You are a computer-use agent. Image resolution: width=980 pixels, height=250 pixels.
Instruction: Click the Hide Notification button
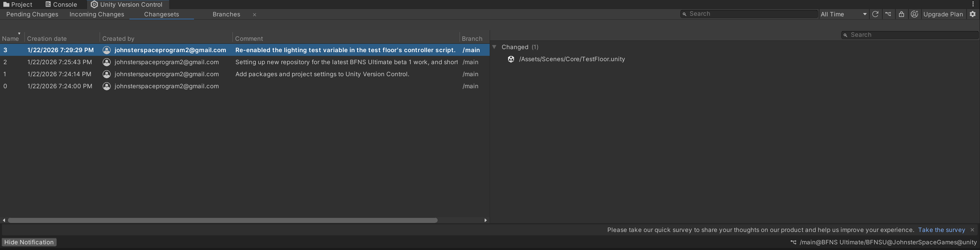click(29, 242)
